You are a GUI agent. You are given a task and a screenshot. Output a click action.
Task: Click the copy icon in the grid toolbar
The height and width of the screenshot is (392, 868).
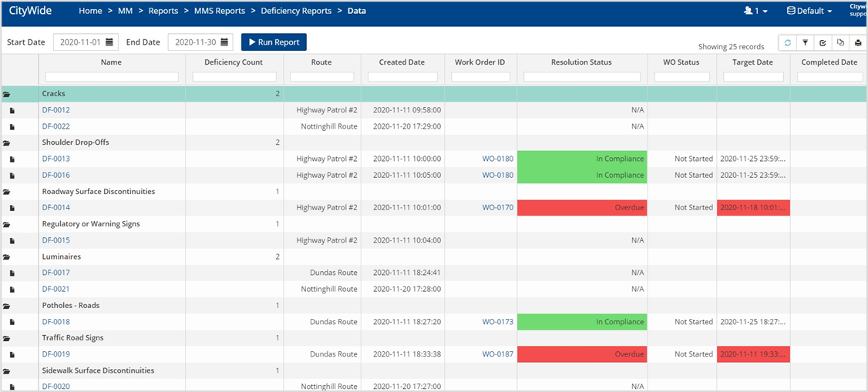[x=840, y=43]
